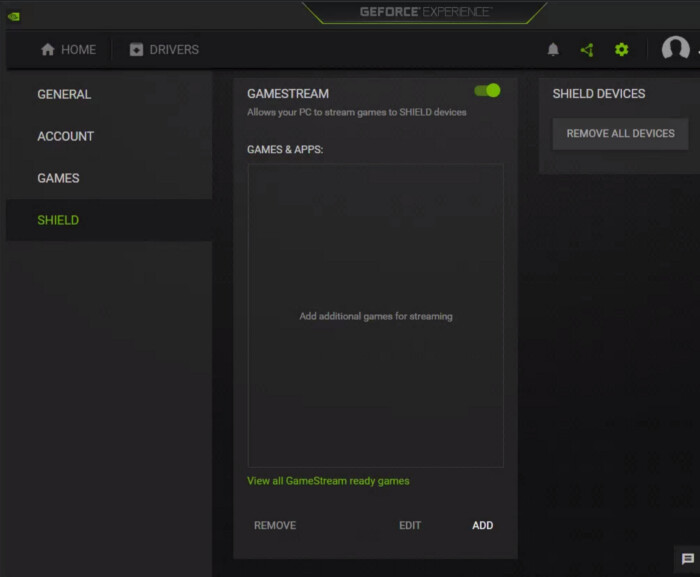
Task: Click ADD to add a game
Action: [482, 525]
